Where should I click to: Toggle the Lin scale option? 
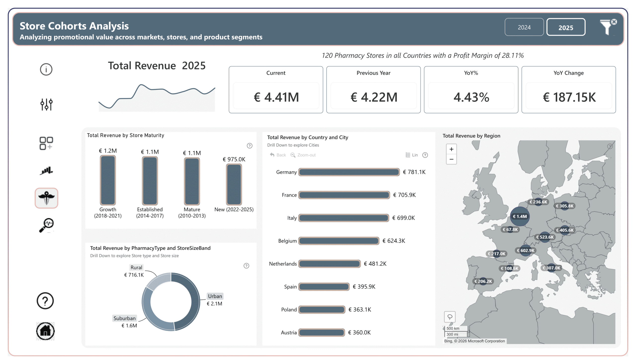coord(412,155)
